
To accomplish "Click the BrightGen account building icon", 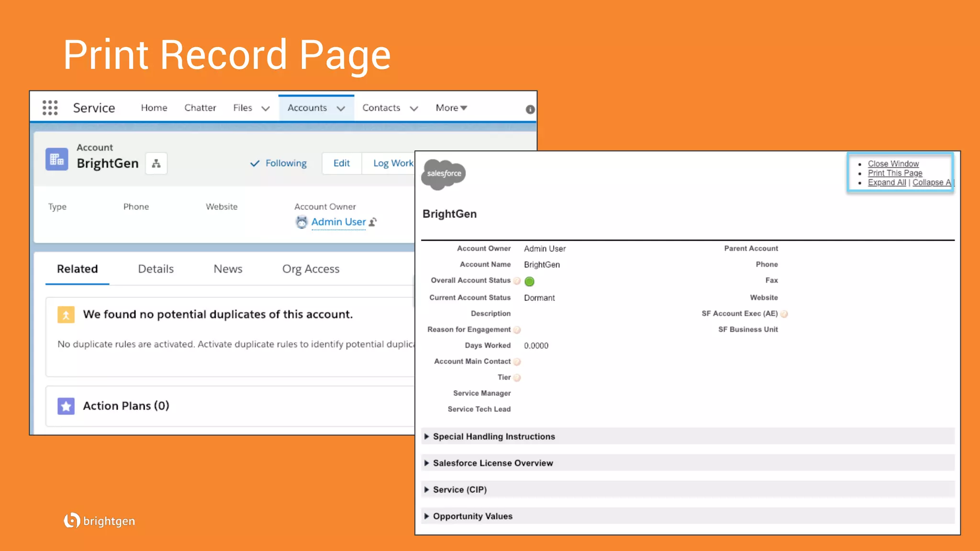I will [57, 159].
